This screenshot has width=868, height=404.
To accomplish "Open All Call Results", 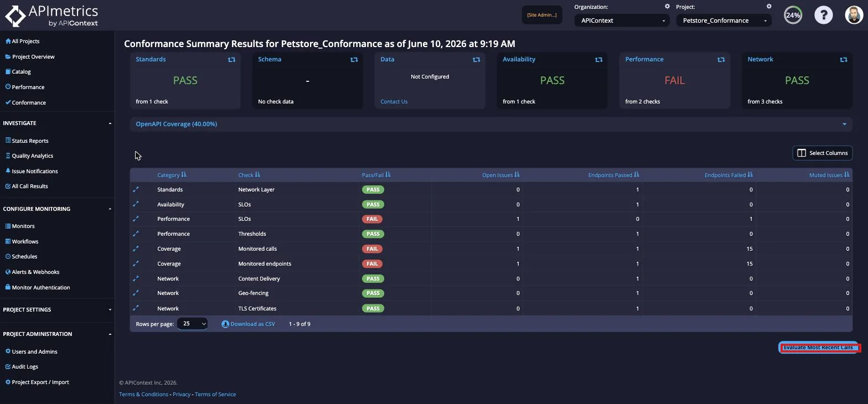I will coord(27,186).
